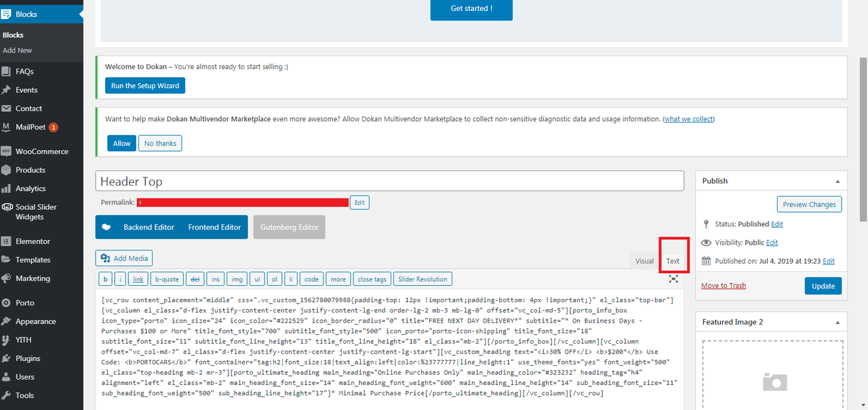Open the Frontend Editor
Screen dimensions: 868x410
click(214, 227)
